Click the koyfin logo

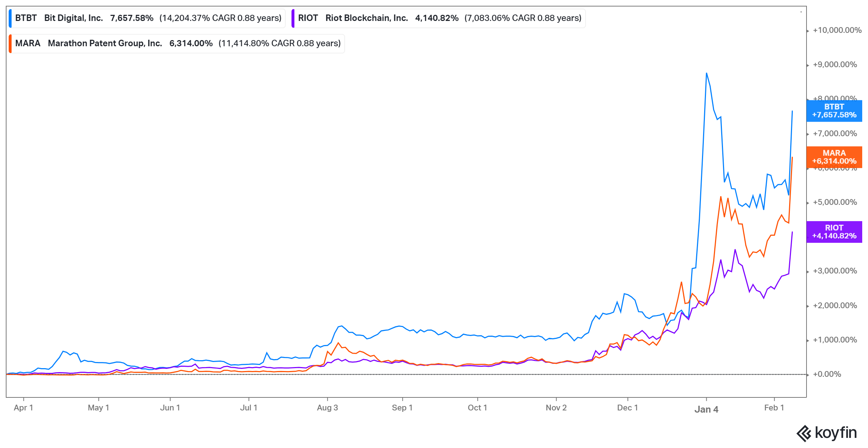827,433
